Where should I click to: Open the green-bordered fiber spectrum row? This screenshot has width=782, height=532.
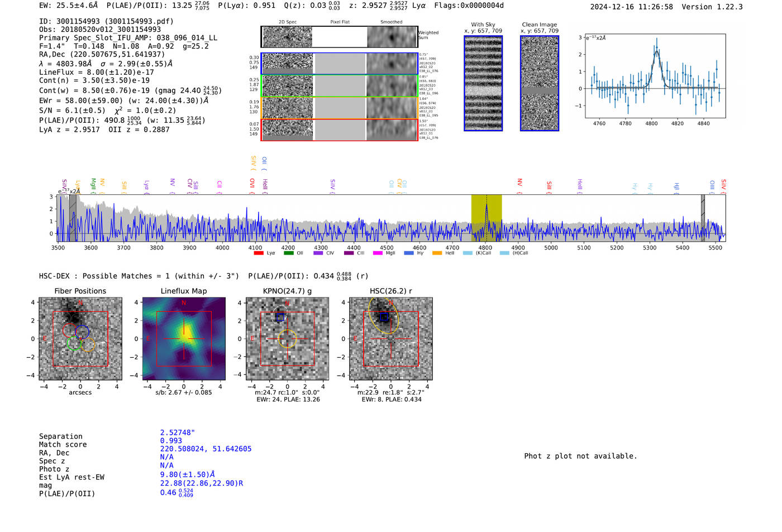tap(340, 85)
